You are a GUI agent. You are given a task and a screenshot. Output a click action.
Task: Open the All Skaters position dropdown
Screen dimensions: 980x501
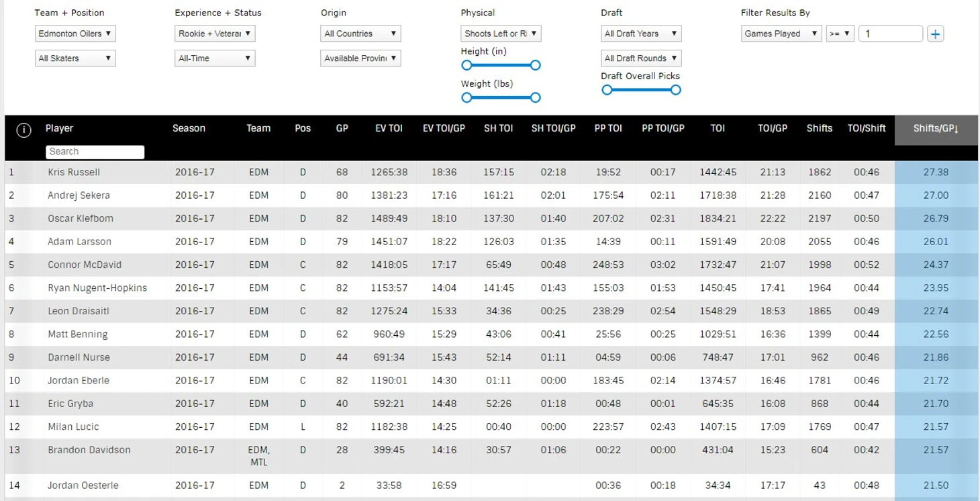(75, 58)
